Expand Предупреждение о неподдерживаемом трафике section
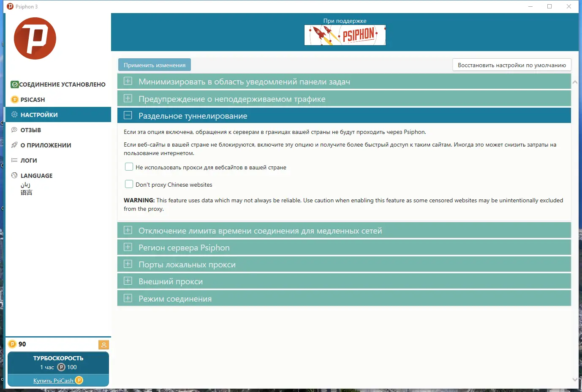Viewport: 582px width, 392px height. 344,99
